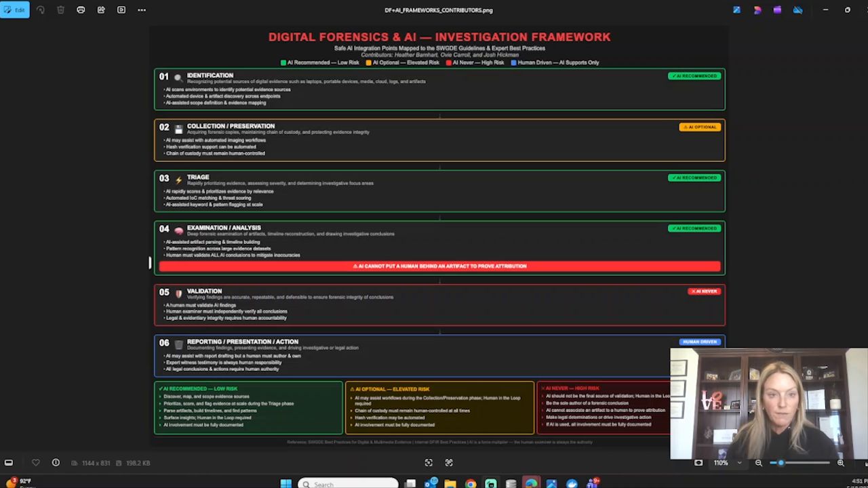
Task: Click the Edit image button
Action: 15,9
